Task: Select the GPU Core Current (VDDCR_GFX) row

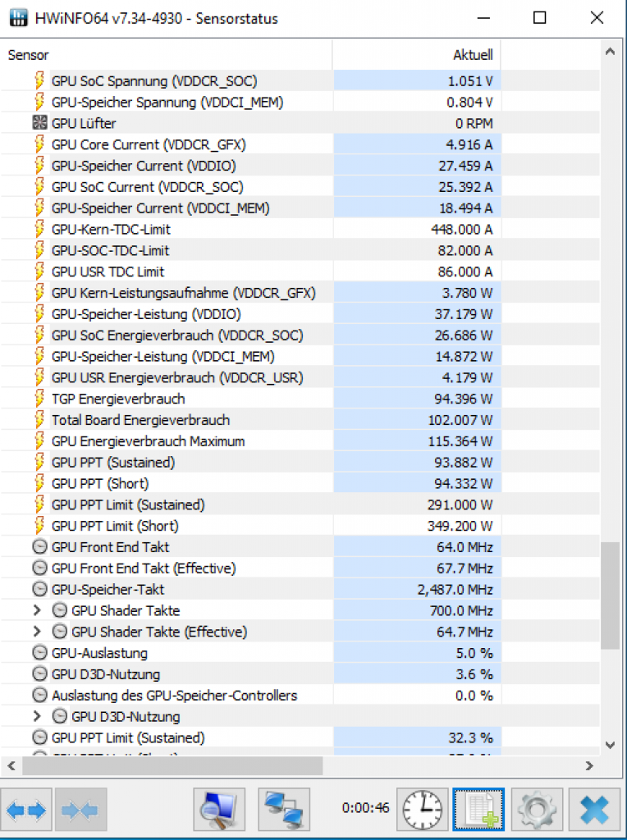Action: 300,144
